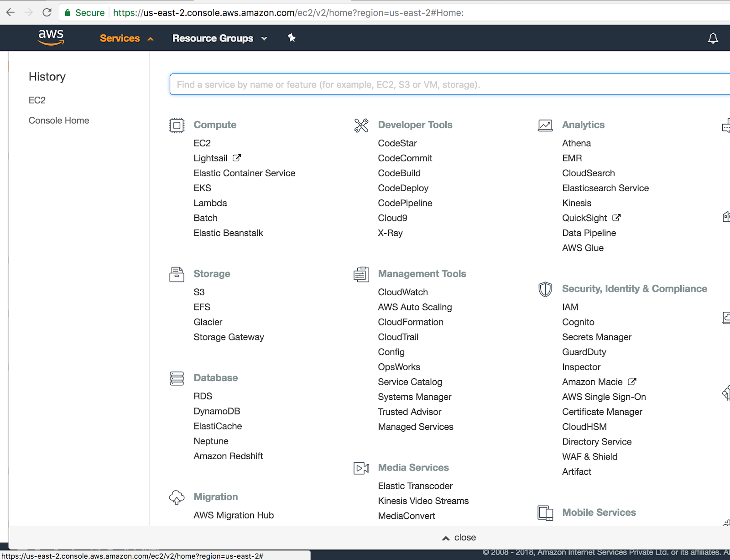730x560 pixels.
Task: Collapse the Services menu
Action: [126, 38]
